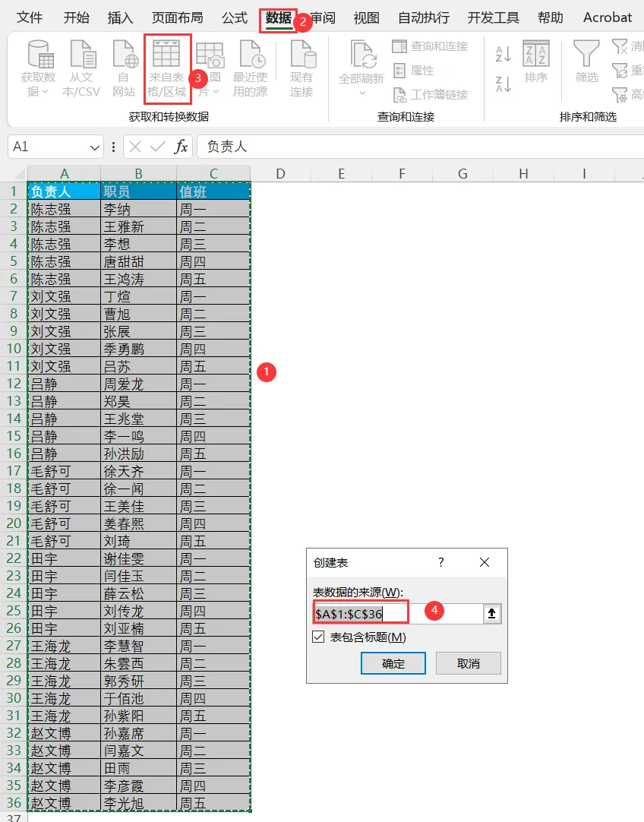
Task: Click the fx insert function icon
Action: coord(181,147)
